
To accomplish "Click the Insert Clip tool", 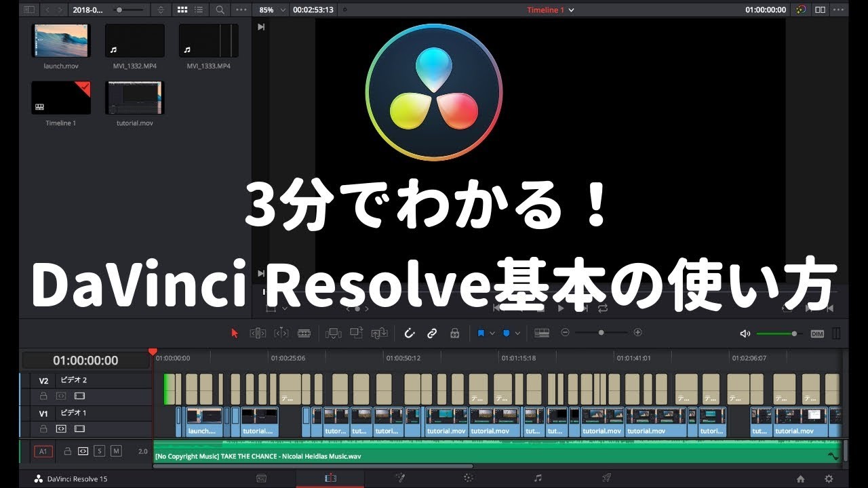I will tap(333, 333).
